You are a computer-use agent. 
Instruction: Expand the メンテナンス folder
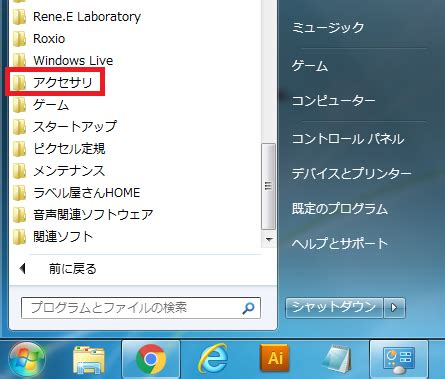point(69,171)
